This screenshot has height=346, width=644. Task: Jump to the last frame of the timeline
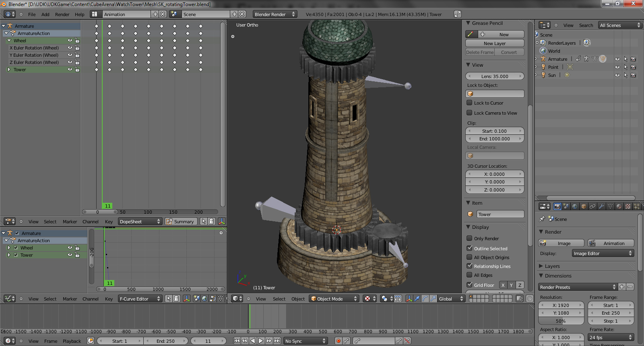pos(277,341)
